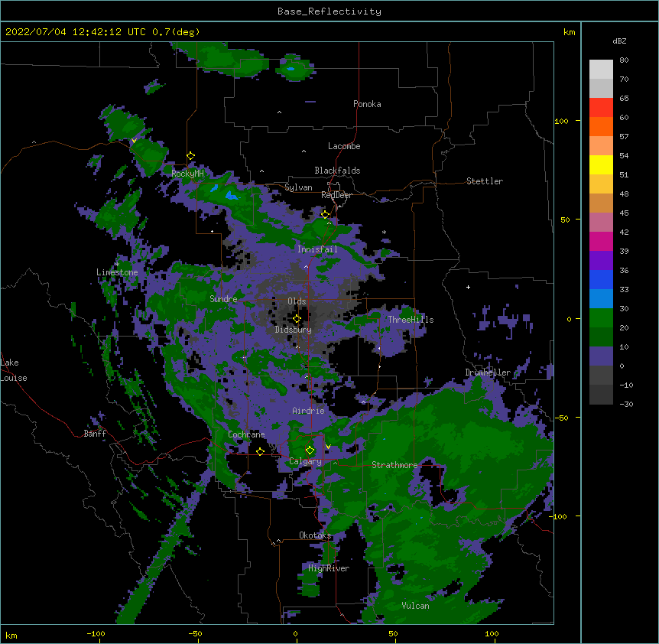The width and height of the screenshot is (659, 644).
Task: Select the yellow diamond marker above Calgary label
Action: click(x=310, y=450)
